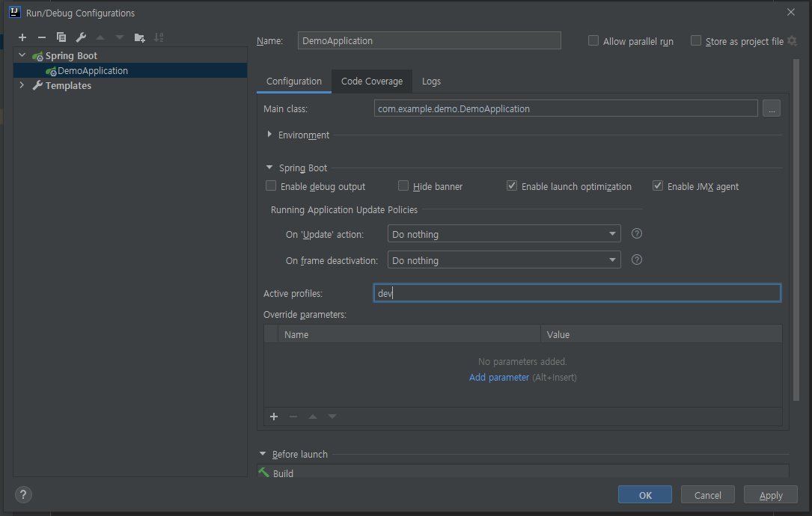The image size is (812, 516).
Task: Toggle Allow parallel run checkbox
Action: pyautogui.click(x=593, y=40)
